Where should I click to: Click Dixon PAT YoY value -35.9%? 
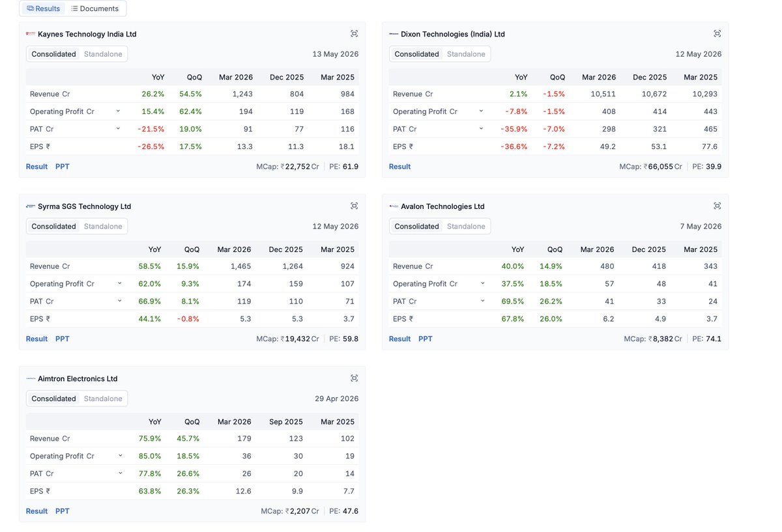[515, 129]
